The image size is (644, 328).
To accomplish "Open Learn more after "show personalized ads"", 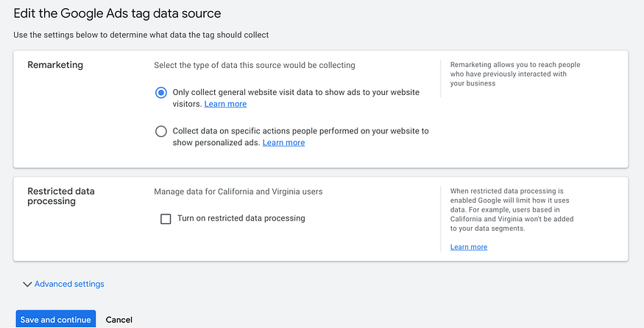I will (x=283, y=142).
